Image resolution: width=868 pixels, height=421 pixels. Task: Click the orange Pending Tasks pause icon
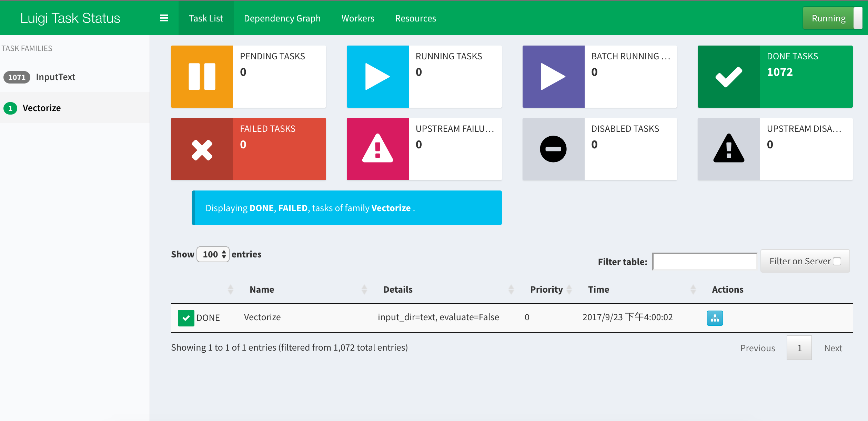point(202,77)
